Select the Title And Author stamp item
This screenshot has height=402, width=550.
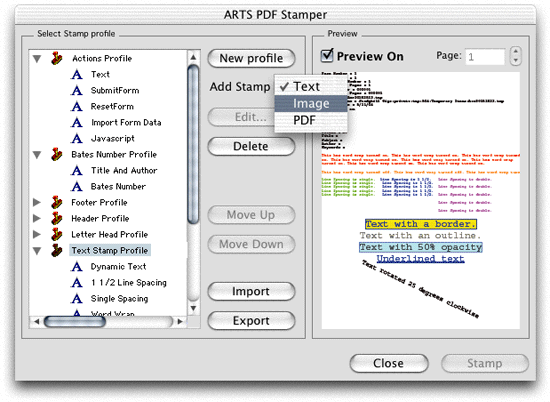pos(124,170)
